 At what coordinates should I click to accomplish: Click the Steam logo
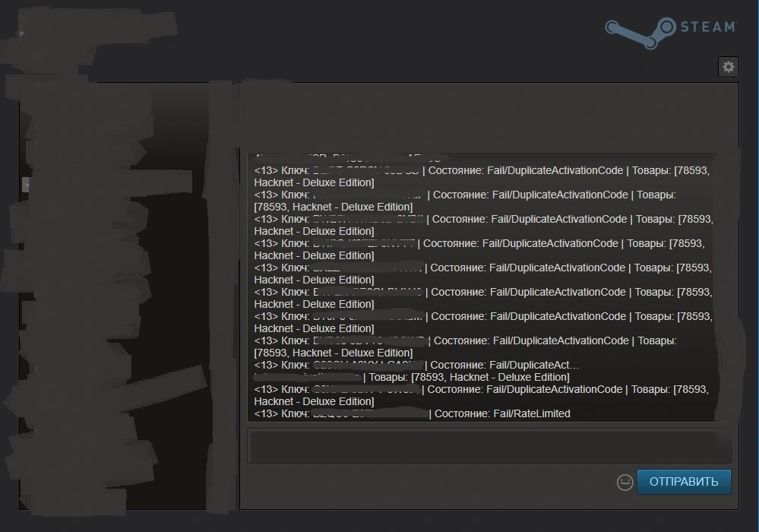pyautogui.click(x=670, y=32)
